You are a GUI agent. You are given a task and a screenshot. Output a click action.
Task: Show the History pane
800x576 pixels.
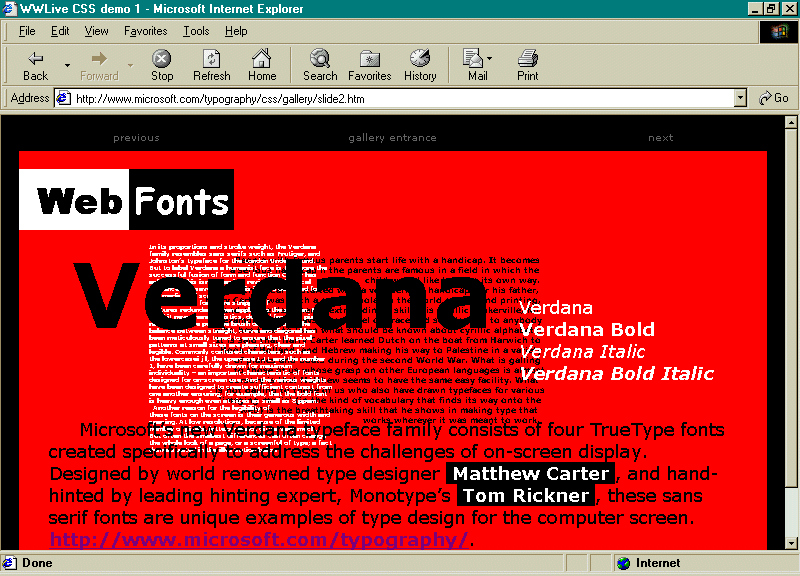tap(420, 66)
